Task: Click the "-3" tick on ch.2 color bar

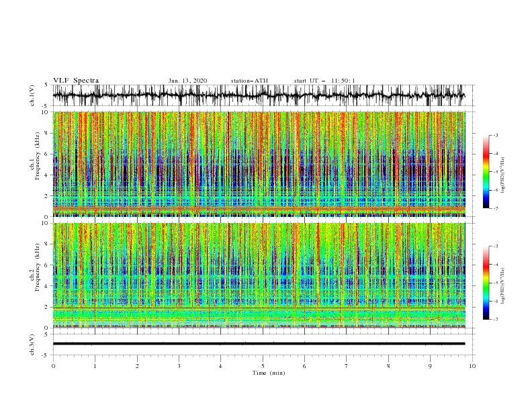Action: coord(495,246)
